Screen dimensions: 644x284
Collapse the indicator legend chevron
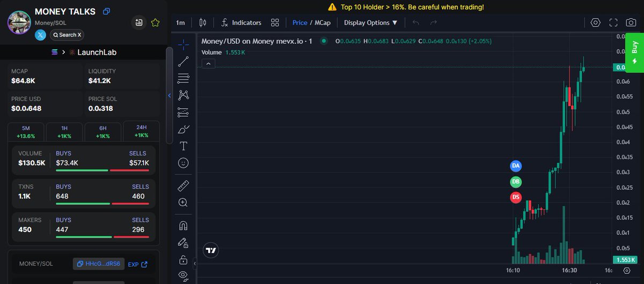pyautogui.click(x=209, y=64)
